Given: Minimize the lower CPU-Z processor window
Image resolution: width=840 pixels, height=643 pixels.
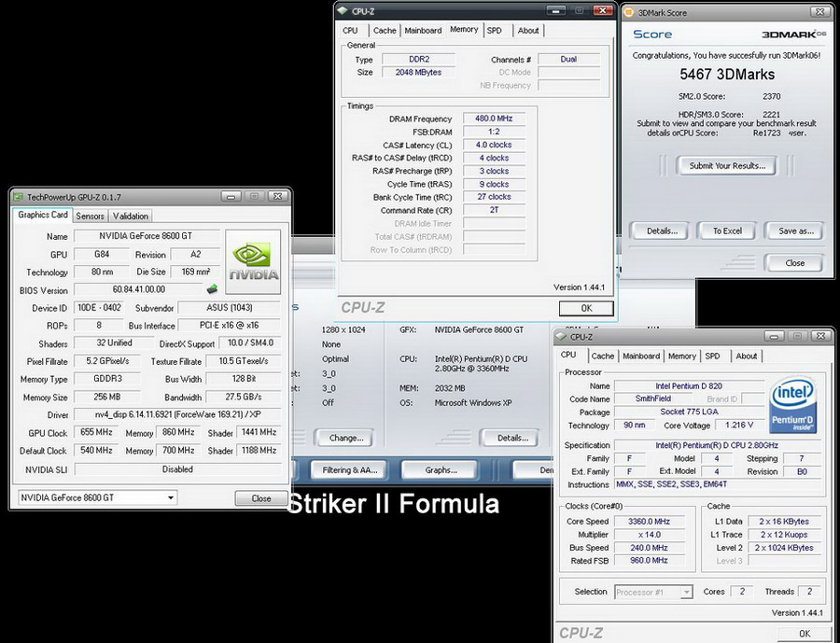Looking at the screenshot, I should tap(774, 337).
